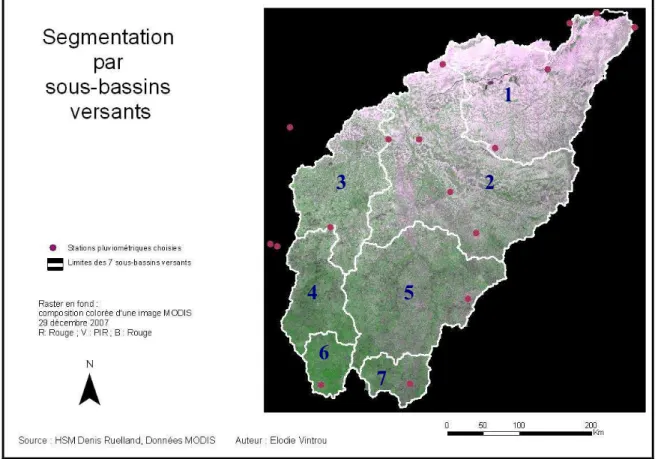Click the legend dot for rain stations
Viewport: 661px width, 459px height.
(53, 248)
